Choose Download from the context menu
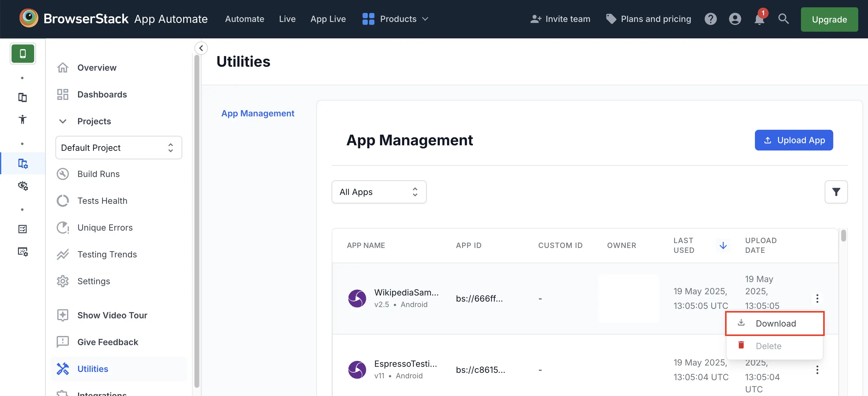This screenshot has height=396, width=868. [774, 323]
